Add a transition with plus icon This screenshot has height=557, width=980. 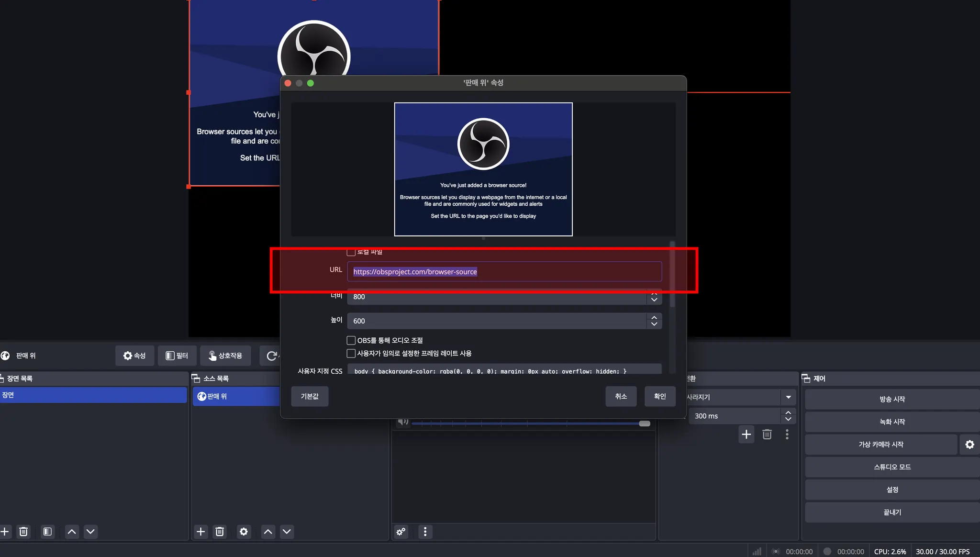coord(746,434)
